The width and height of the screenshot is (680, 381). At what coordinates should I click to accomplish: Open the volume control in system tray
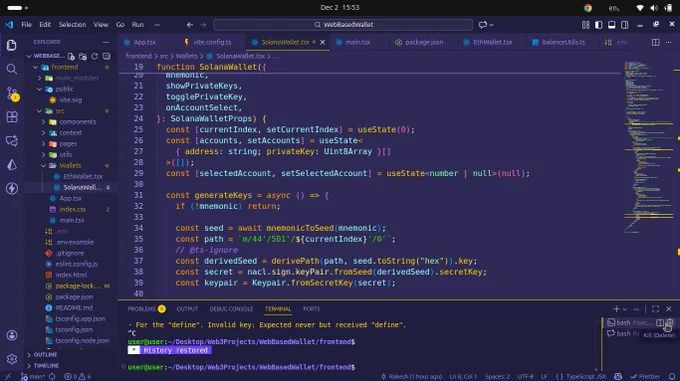(654, 8)
